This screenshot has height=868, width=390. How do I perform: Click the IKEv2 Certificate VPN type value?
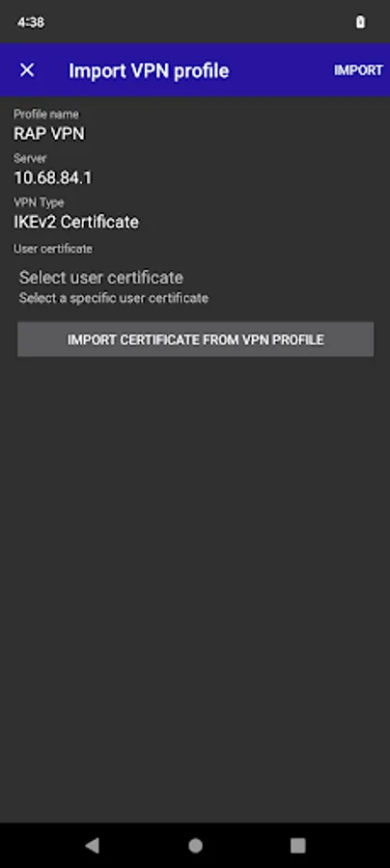[x=76, y=222]
